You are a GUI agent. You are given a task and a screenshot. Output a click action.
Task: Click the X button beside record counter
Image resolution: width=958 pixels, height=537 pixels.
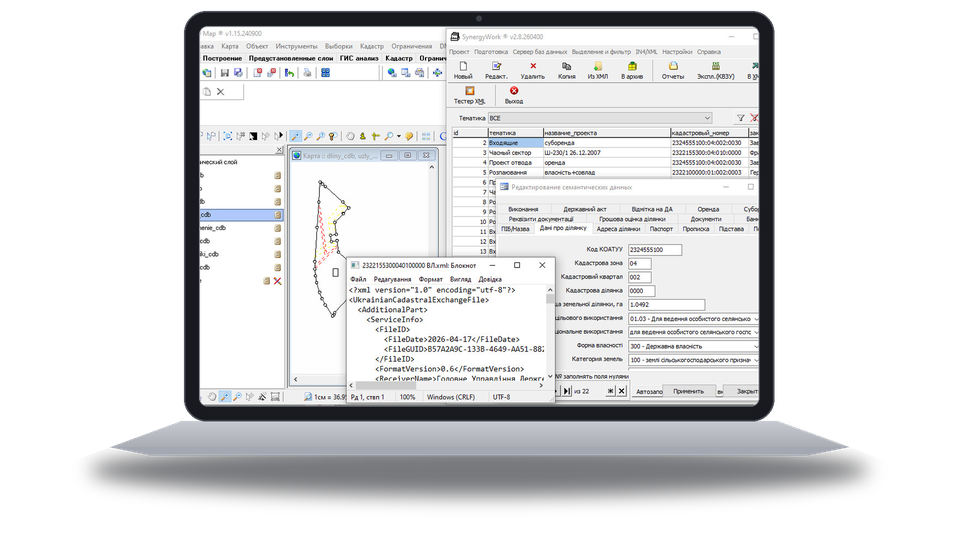(x=621, y=391)
